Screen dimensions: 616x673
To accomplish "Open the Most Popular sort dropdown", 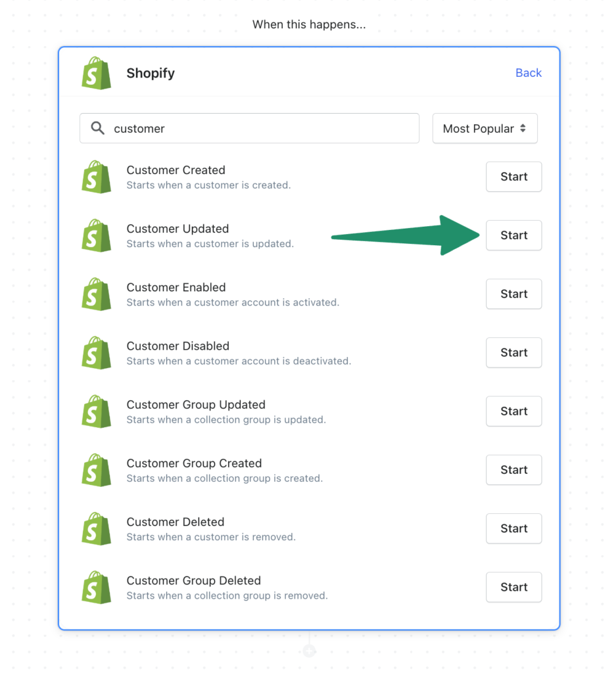I will coord(485,128).
